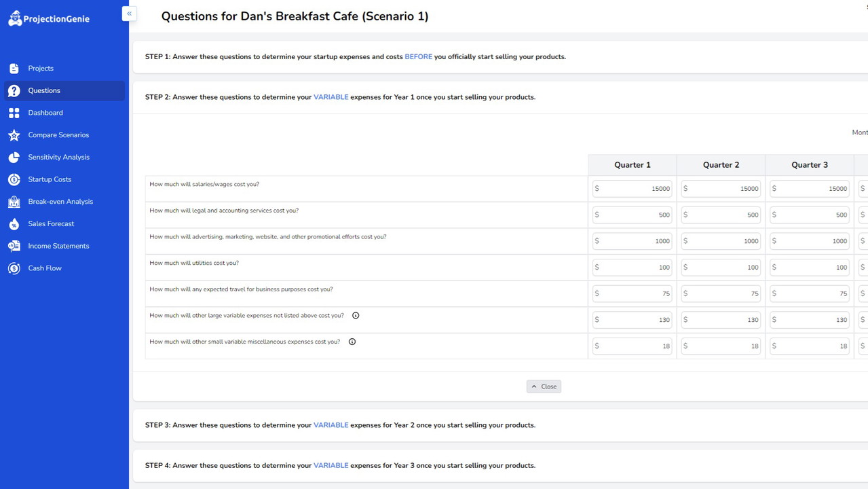The height and width of the screenshot is (489, 868).
Task: Select the Questions menu item
Action: (x=64, y=91)
